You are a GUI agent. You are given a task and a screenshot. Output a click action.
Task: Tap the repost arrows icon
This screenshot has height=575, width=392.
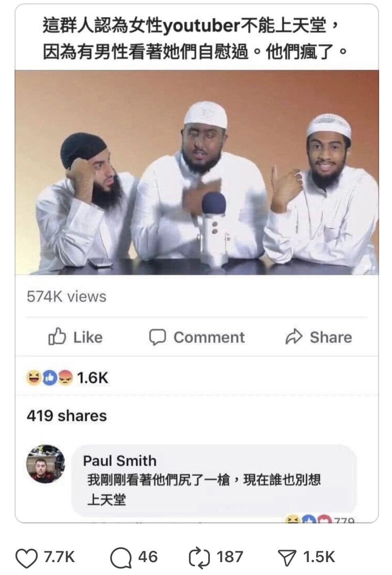point(199,557)
